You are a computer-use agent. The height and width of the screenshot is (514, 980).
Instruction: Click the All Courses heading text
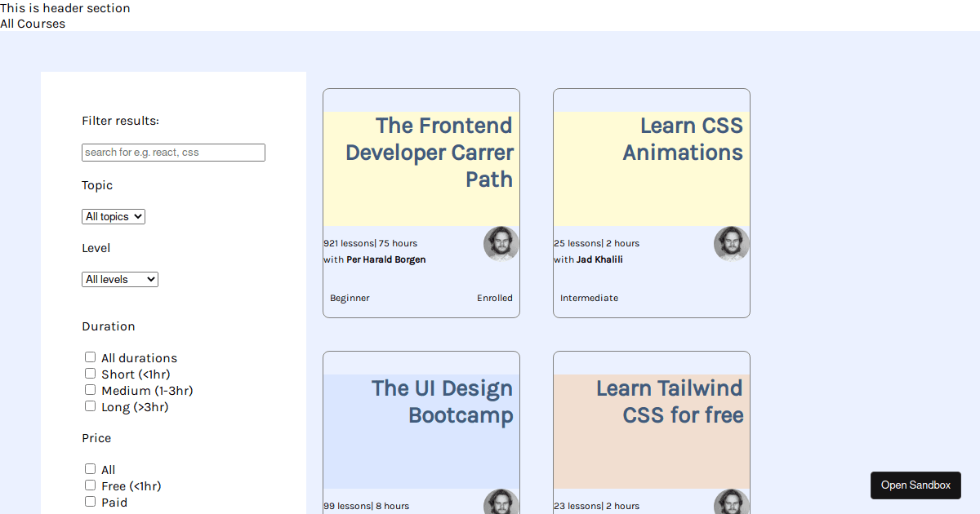click(33, 24)
